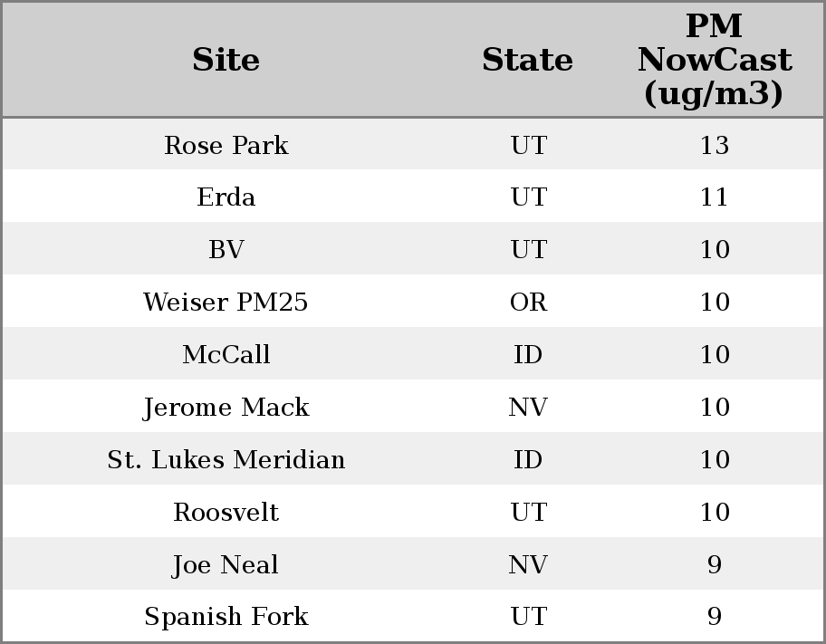826x644 pixels.
Task: Select the NV state cell for Jerome Mack
Action: 528,408
